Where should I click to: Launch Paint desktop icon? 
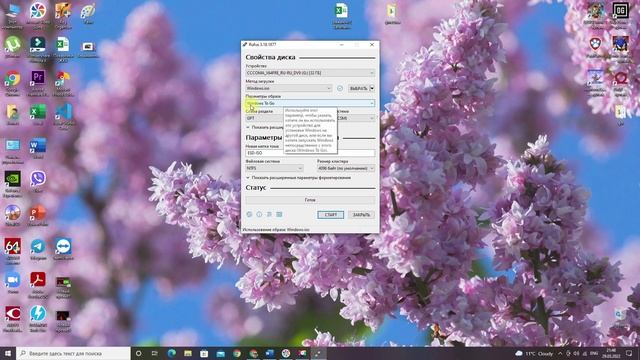[88, 11]
